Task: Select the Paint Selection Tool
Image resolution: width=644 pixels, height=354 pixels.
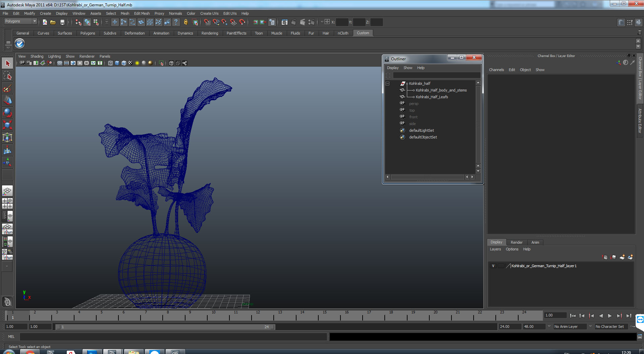Action: pyautogui.click(x=7, y=88)
